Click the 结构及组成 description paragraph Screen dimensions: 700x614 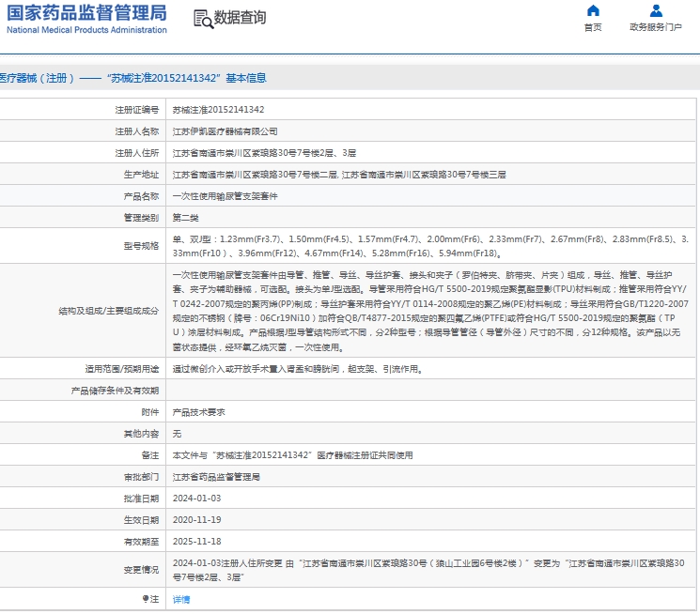click(x=430, y=311)
